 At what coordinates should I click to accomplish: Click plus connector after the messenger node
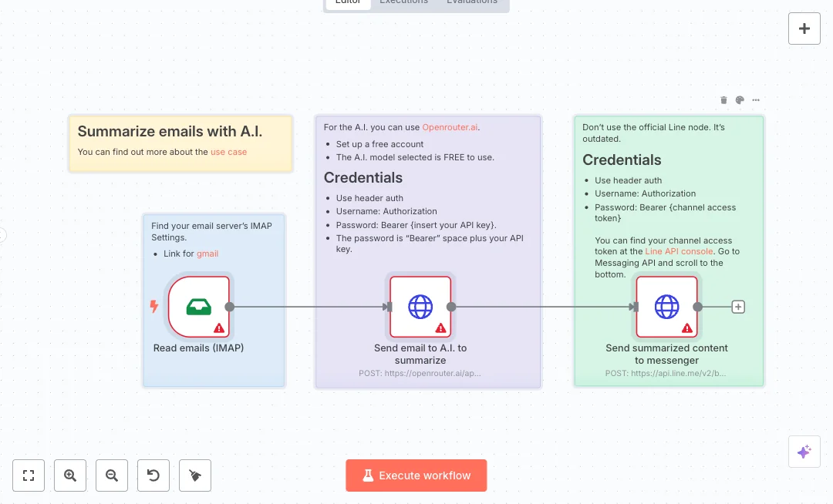coord(738,307)
